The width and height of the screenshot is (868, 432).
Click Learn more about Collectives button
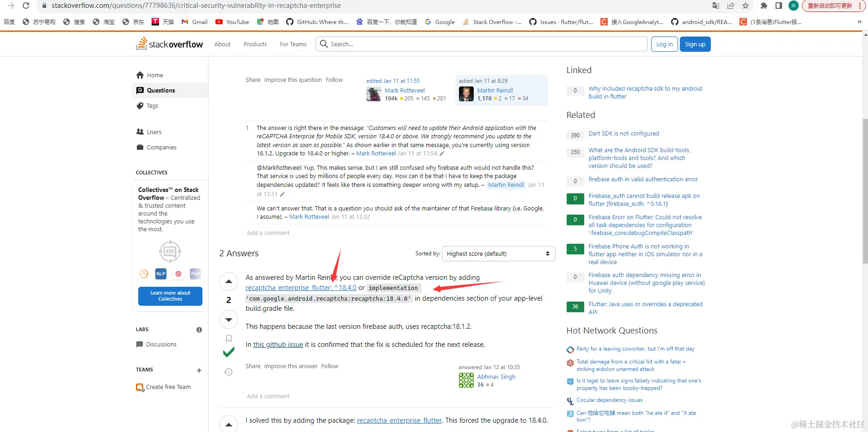tap(170, 296)
